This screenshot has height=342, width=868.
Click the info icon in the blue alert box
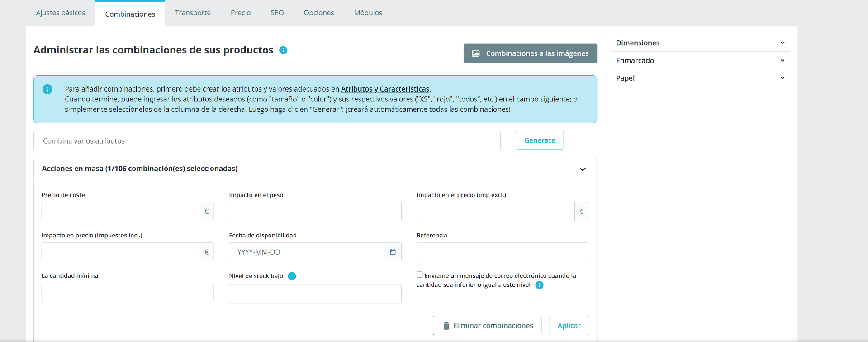pos(47,89)
